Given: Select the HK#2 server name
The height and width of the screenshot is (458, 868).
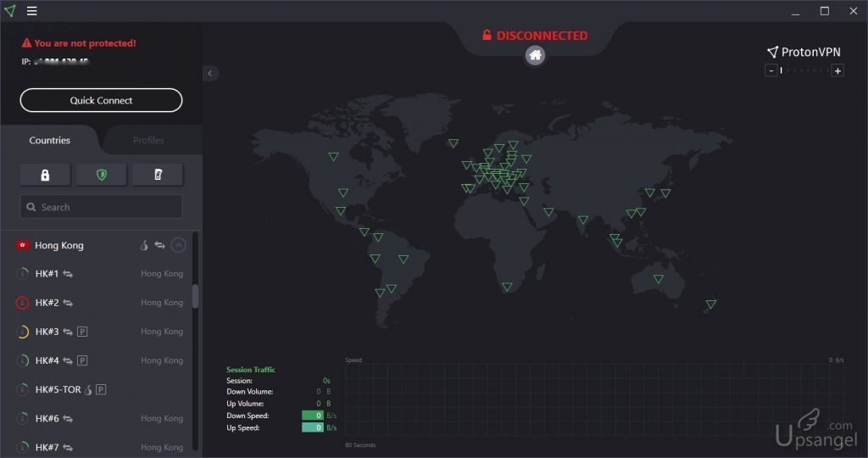Looking at the screenshot, I should [47, 303].
